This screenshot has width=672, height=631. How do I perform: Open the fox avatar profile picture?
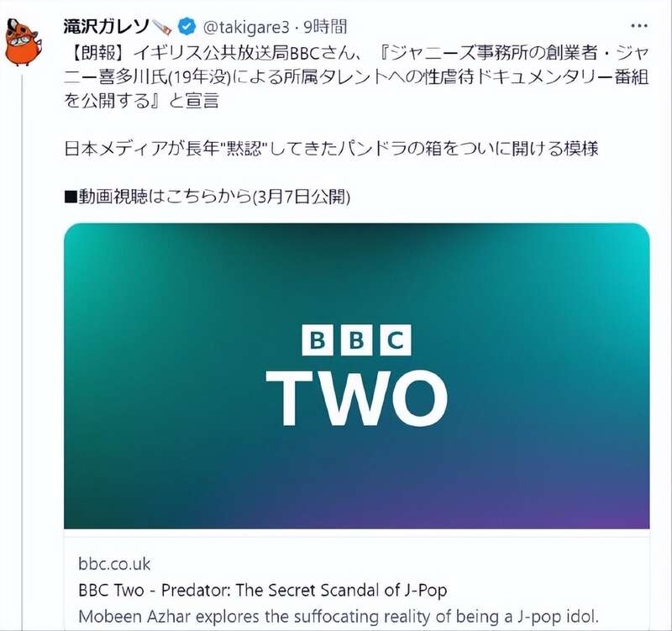click(x=23, y=43)
